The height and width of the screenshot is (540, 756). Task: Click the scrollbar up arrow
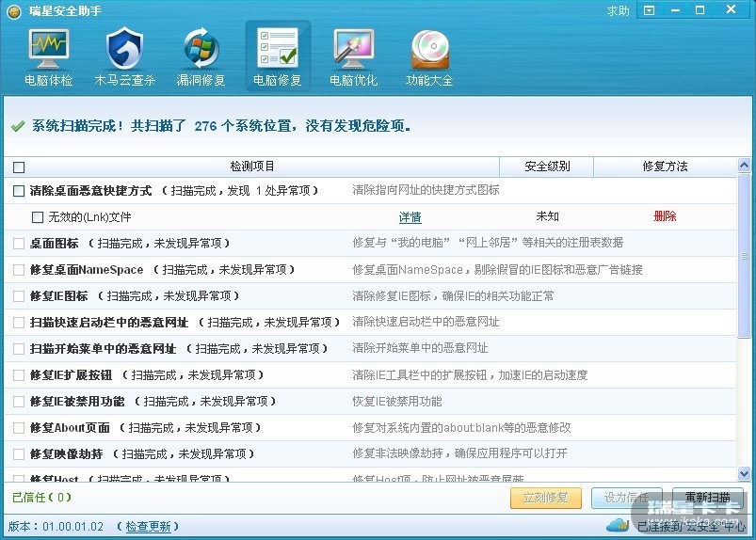pos(744,166)
